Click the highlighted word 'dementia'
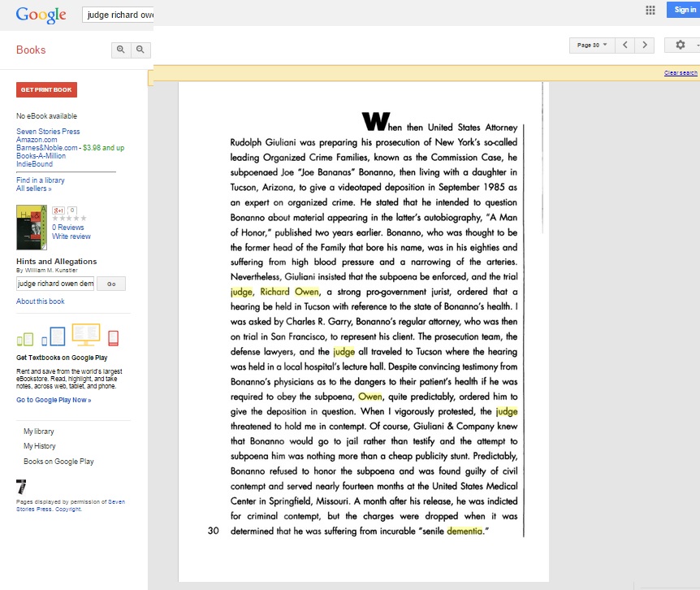This screenshot has width=700, height=590. click(x=465, y=531)
